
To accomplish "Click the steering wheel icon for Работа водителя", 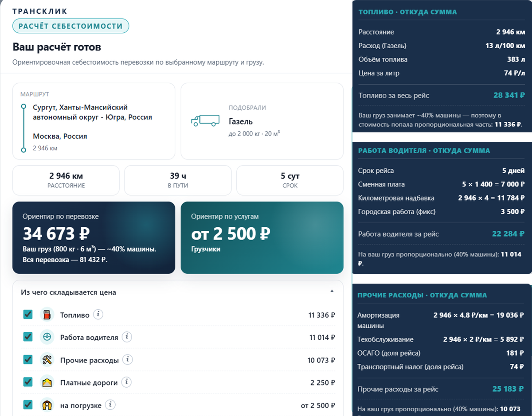I will pyautogui.click(x=47, y=337).
